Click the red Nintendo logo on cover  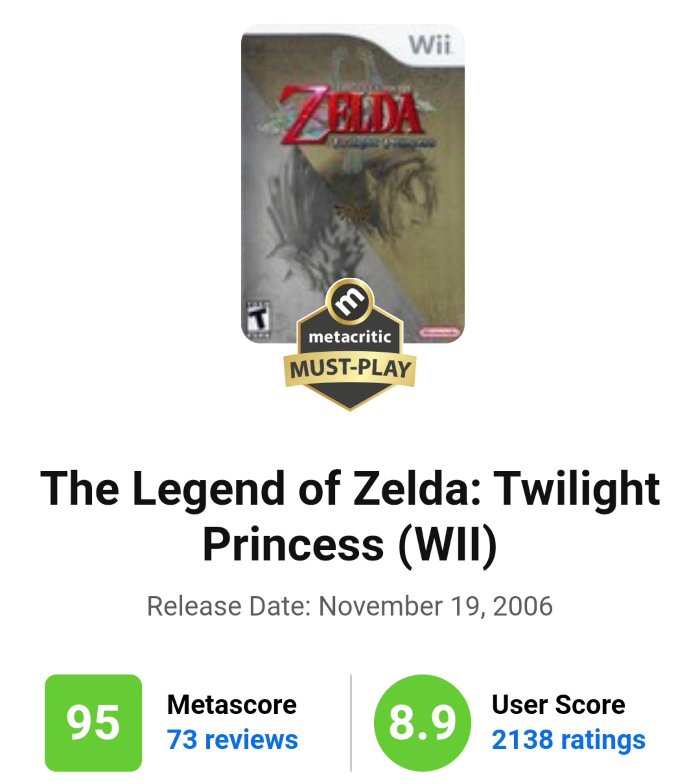(x=438, y=331)
